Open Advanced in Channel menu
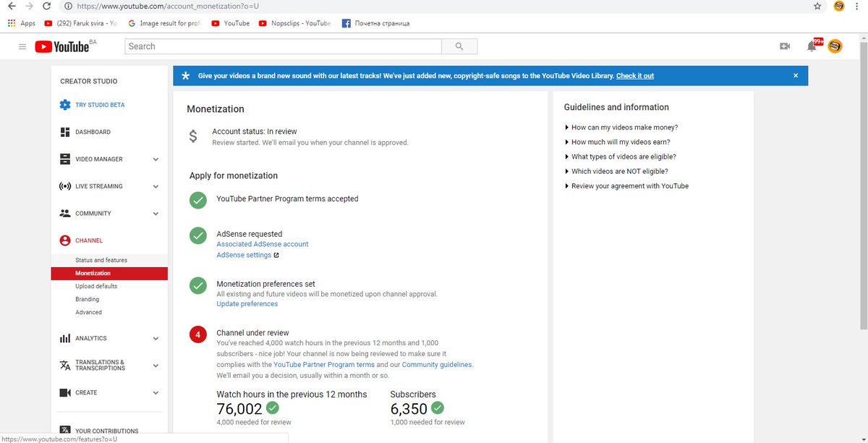 89,312
